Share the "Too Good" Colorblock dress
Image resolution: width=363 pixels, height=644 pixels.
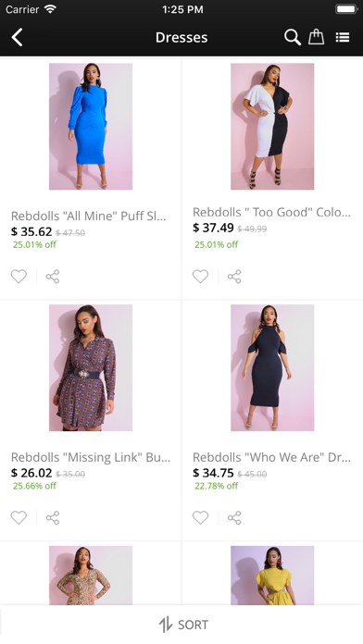tap(234, 277)
